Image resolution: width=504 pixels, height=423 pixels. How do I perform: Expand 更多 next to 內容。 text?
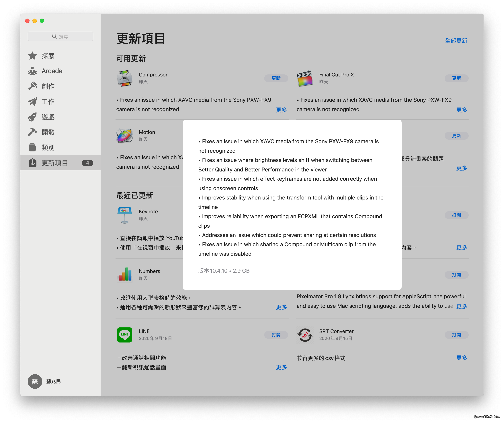tap(462, 248)
